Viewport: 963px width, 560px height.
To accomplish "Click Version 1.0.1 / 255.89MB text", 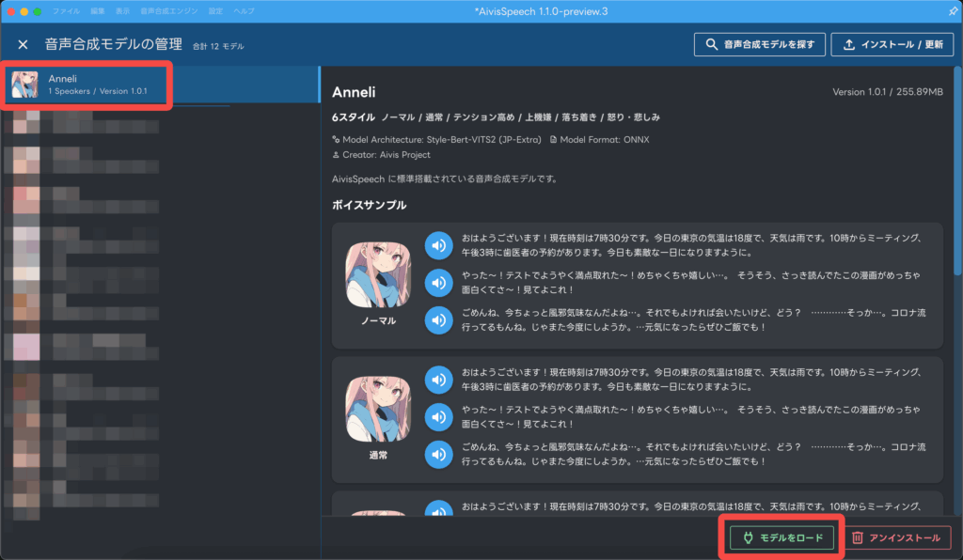I will [x=888, y=92].
